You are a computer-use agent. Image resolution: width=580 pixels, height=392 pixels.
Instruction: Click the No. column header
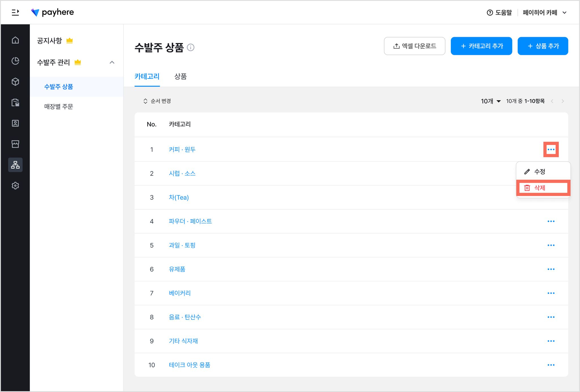click(x=152, y=124)
